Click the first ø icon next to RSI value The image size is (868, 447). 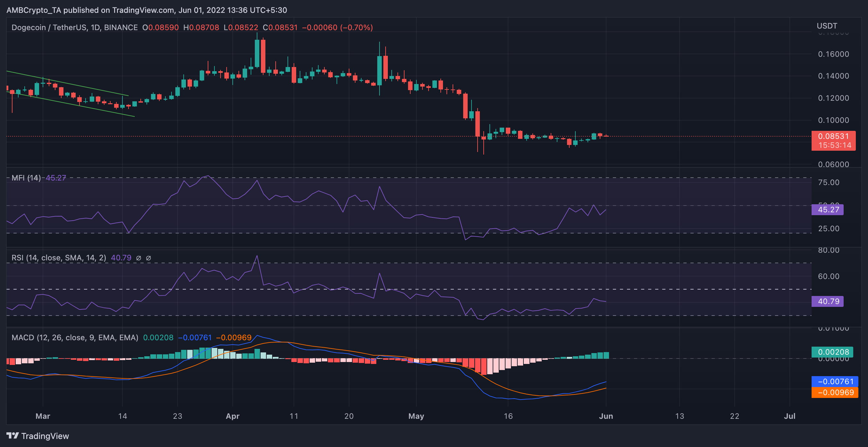(x=138, y=257)
